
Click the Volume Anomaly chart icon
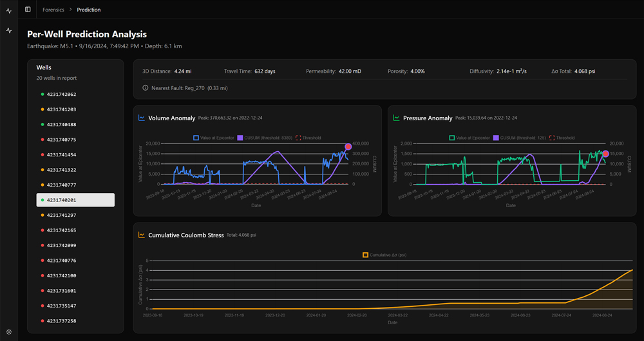coord(142,118)
